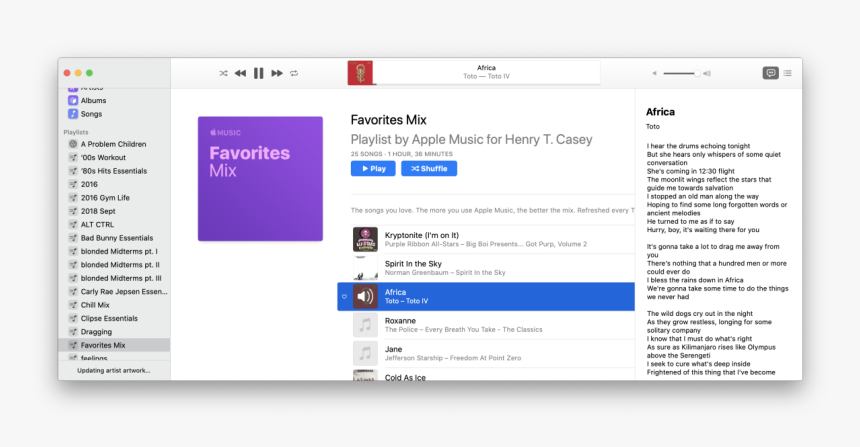Toggle shuffle in playback controls
860x447 pixels.
pos(223,73)
